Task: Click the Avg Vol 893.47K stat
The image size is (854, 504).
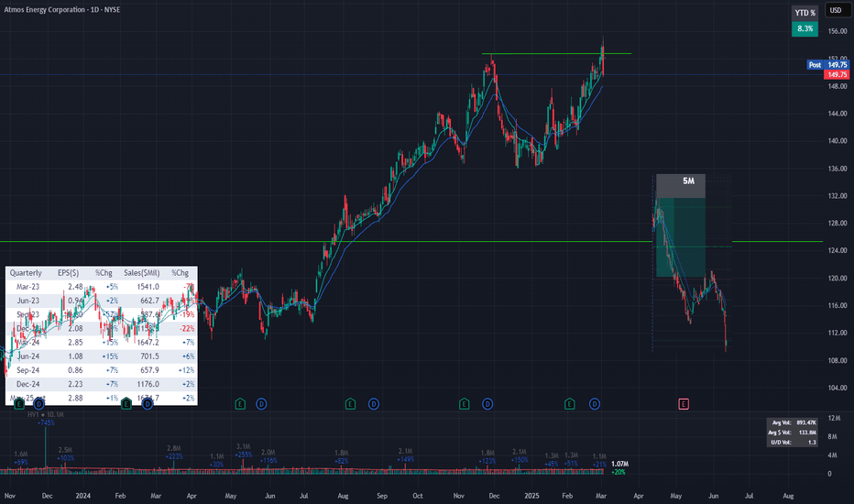Action: pos(794,422)
